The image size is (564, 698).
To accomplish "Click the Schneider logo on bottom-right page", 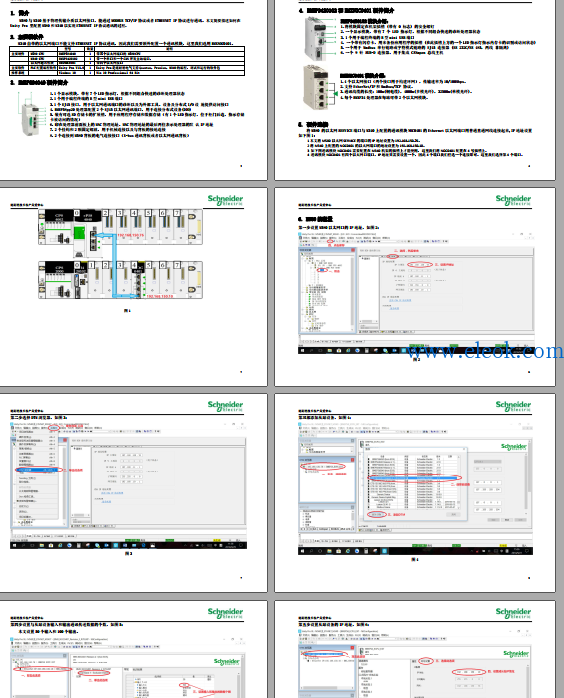I will (x=513, y=613).
